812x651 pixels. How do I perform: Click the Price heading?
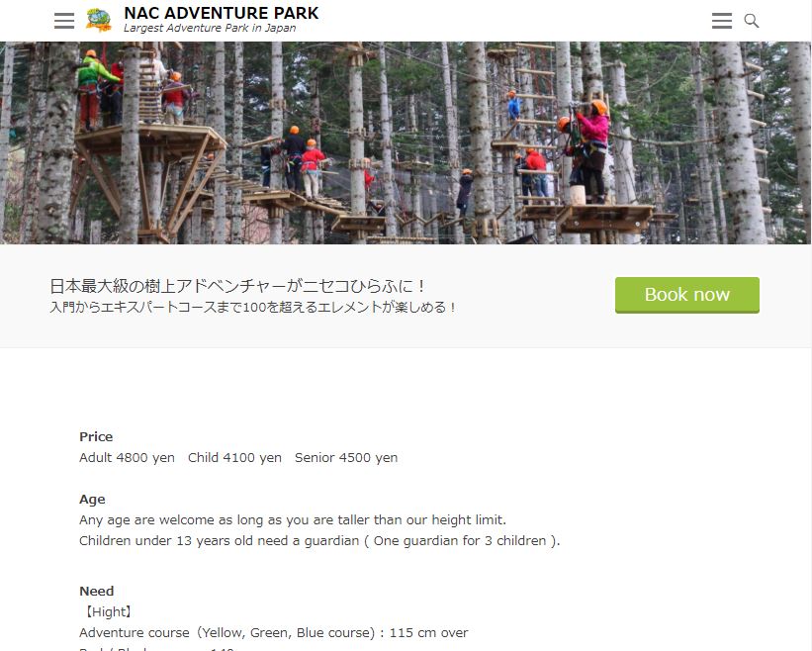click(x=96, y=436)
